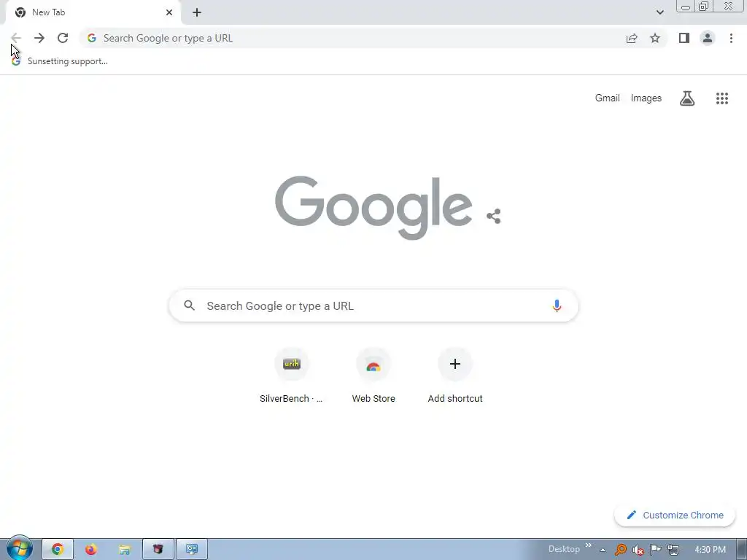The height and width of the screenshot is (560, 747).
Task: Launch Firefox from the taskbar
Action: (91, 550)
